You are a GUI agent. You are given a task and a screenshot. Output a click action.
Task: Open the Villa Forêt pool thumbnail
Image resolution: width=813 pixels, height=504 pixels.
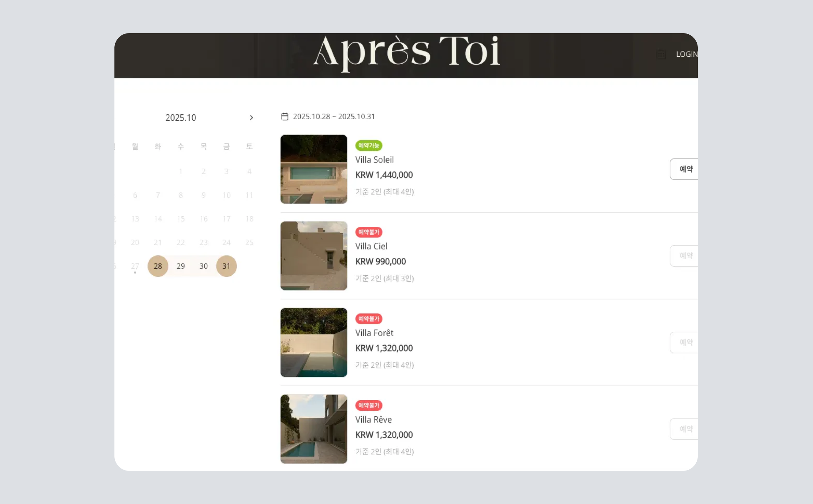tap(314, 342)
